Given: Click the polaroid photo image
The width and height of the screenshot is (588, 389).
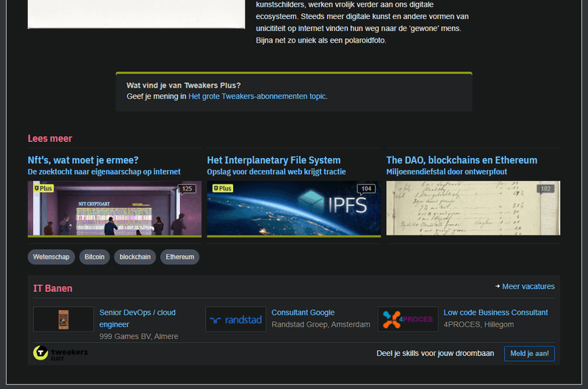Looking at the screenshot, I should [137, 14].
